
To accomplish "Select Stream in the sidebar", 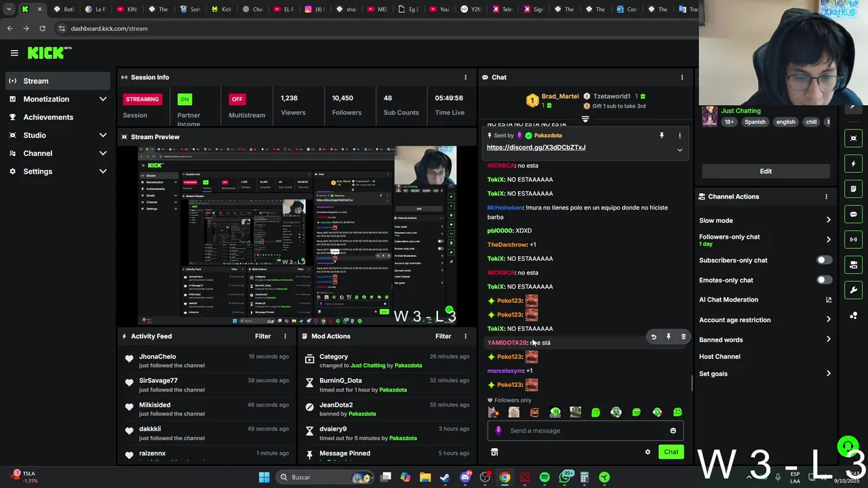I will click(x=58, y=81).
